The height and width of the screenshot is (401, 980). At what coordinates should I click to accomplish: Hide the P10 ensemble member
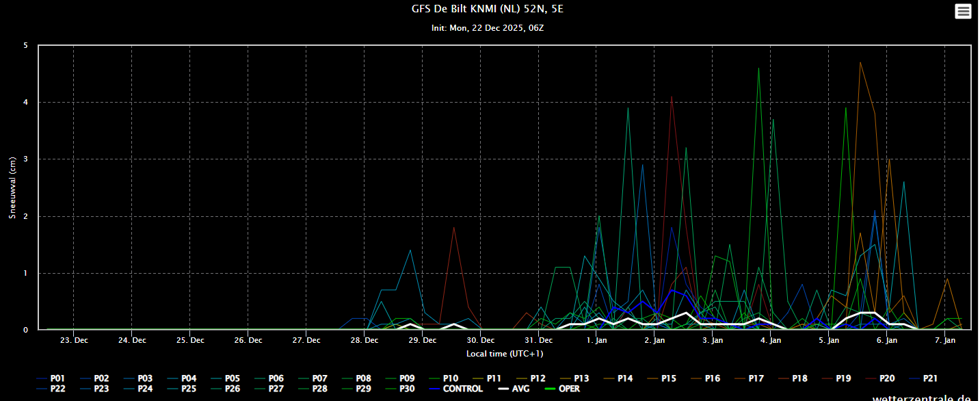[x=445, y=378]
